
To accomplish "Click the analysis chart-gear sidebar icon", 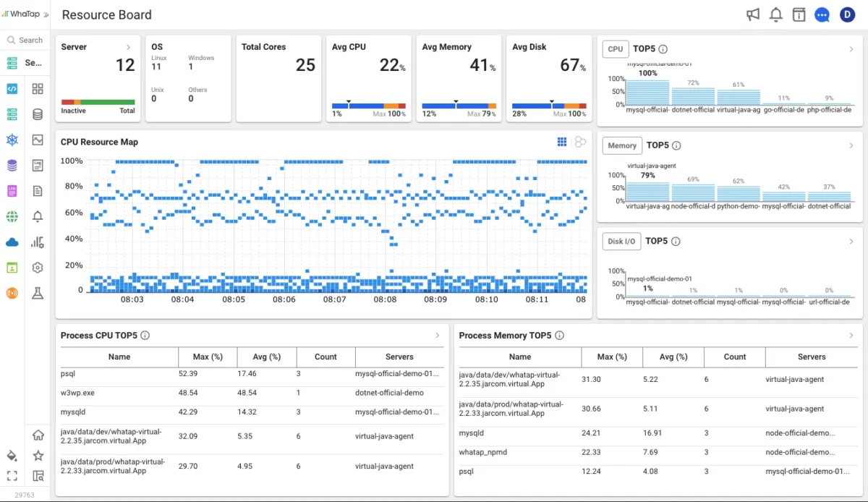I will [38, 242].
